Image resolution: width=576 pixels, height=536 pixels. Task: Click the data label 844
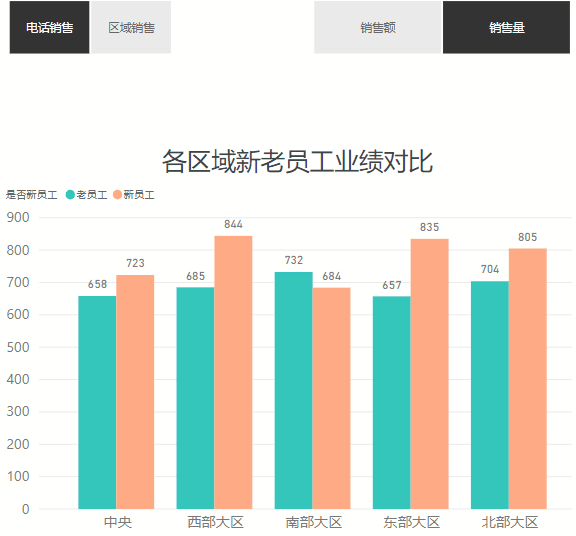[233, 224]
